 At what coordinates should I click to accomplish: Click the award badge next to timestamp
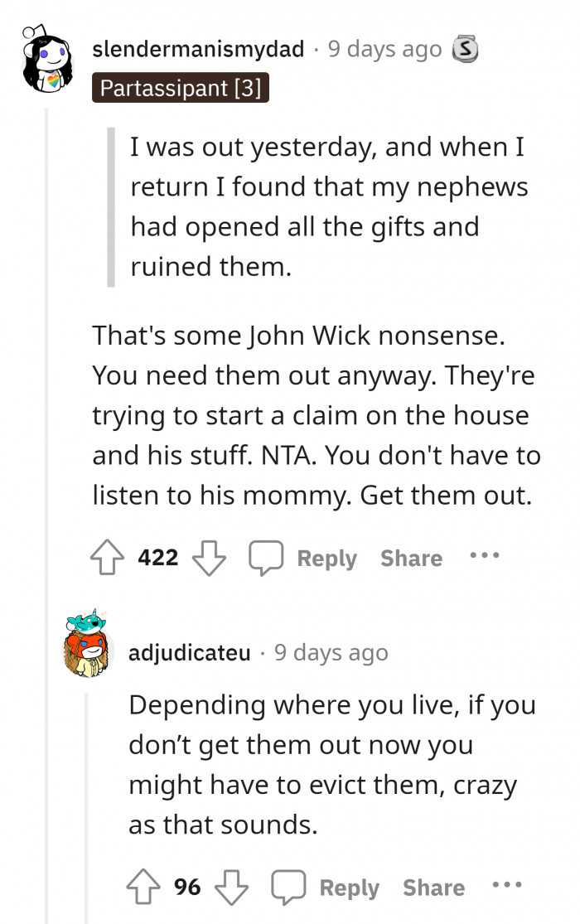(x=465, y=50)
